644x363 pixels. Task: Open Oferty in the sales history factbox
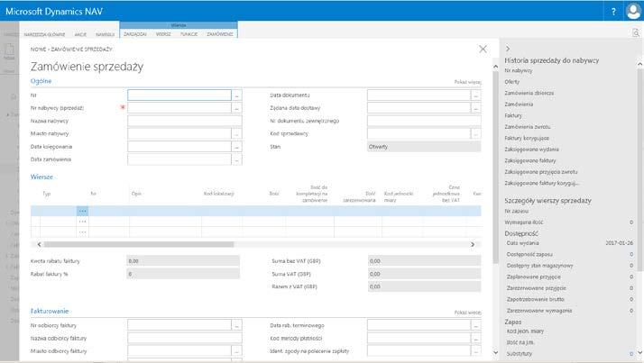click(x=512, y=82)
